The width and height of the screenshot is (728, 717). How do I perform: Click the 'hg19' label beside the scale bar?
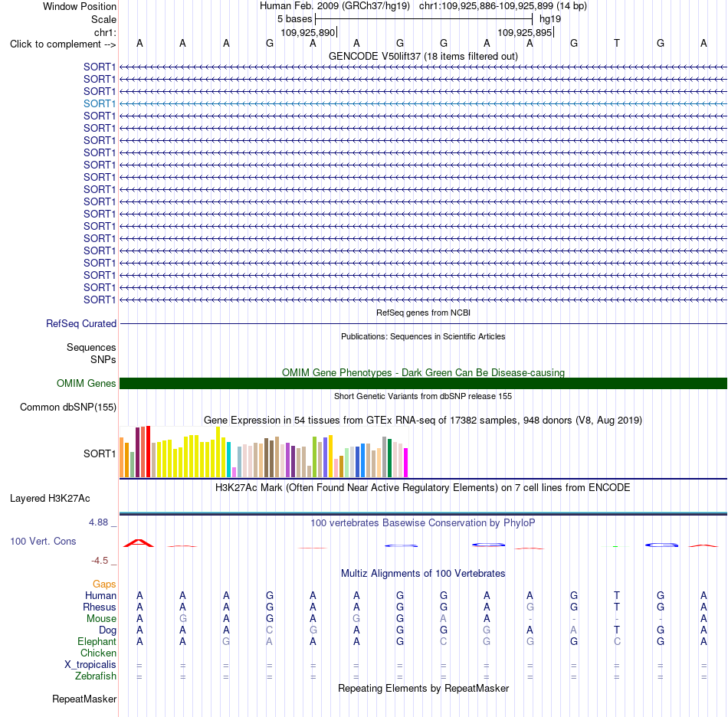(x=550, y=19)
